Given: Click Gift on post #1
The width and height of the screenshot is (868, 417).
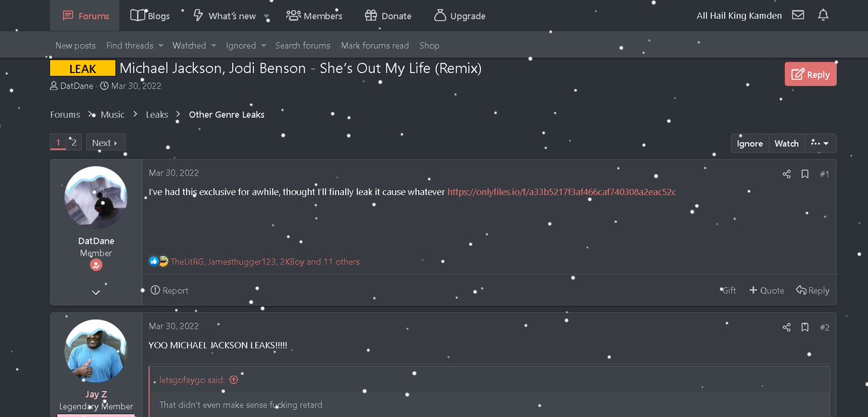Looking at the screenshot, I should (x=728, y=291).
